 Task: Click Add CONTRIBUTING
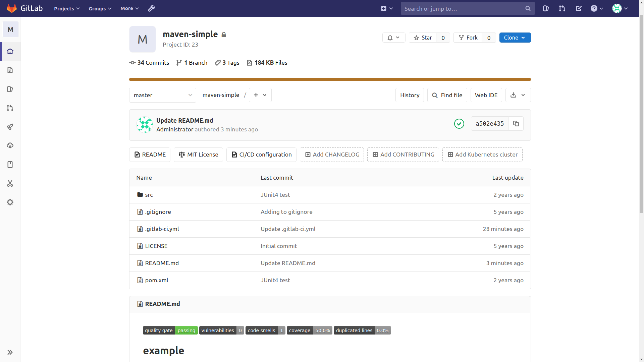tap(403, 155)
